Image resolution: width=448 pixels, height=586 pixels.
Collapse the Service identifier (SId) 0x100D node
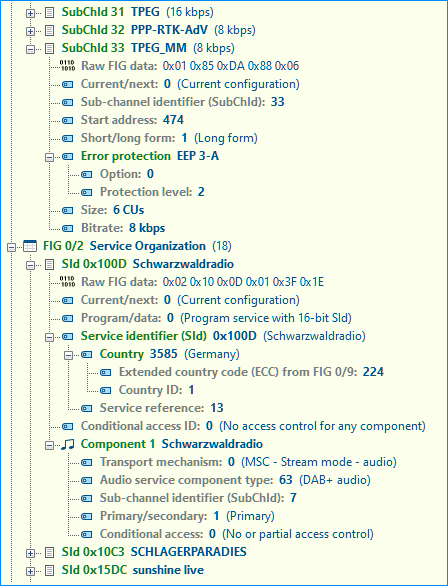[49, 337]
